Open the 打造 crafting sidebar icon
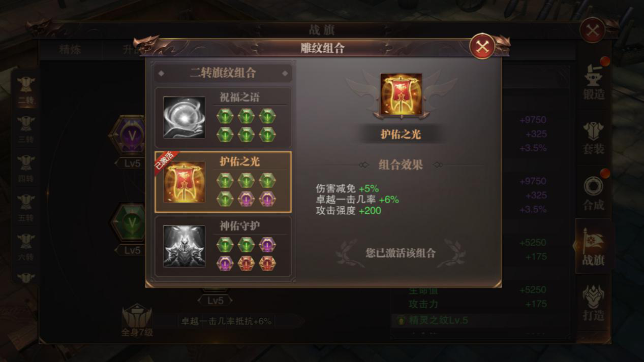 coord(593,303)
